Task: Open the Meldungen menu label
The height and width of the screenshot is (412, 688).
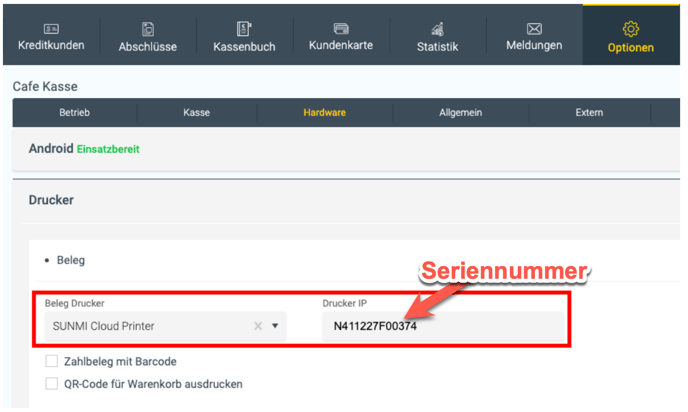Action: [534, 45]
